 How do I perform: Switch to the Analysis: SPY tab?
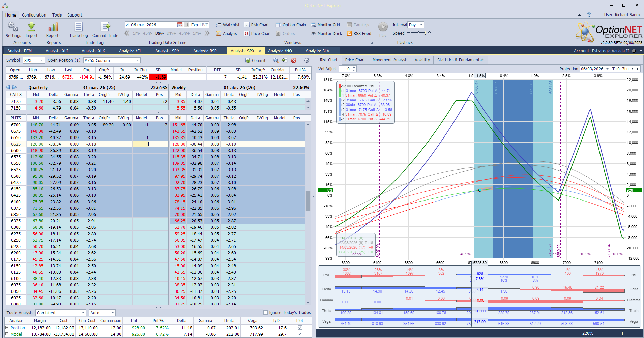(x=167, y=51)
